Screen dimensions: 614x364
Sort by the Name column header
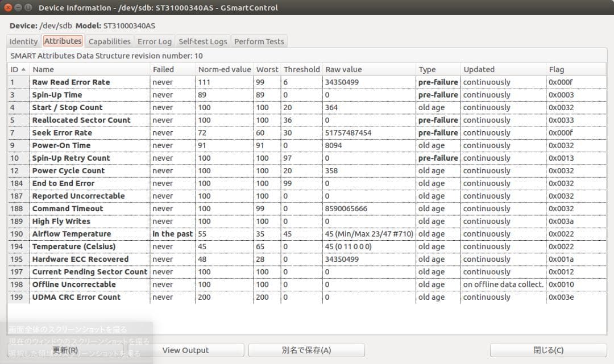point(89,69)
